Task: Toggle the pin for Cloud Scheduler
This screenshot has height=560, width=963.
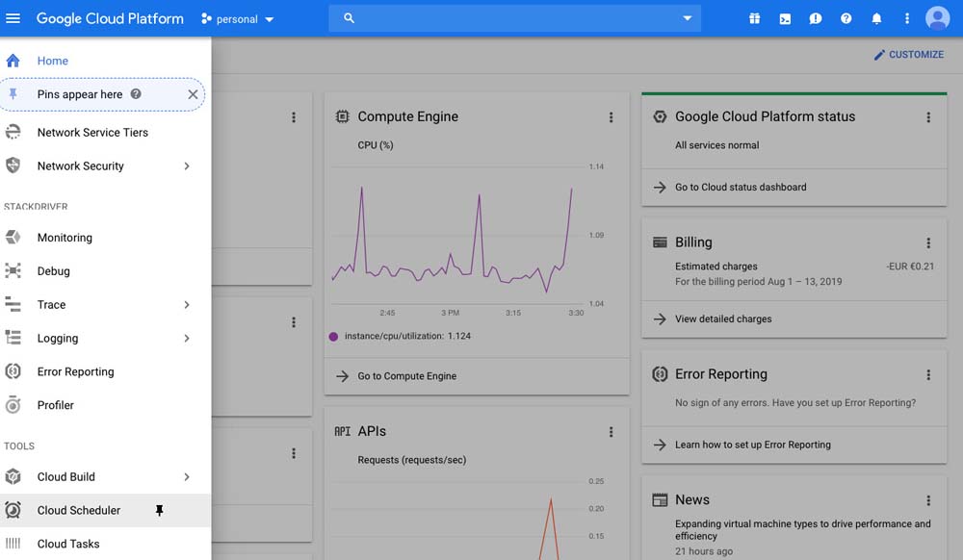Action: pos(160,511)
